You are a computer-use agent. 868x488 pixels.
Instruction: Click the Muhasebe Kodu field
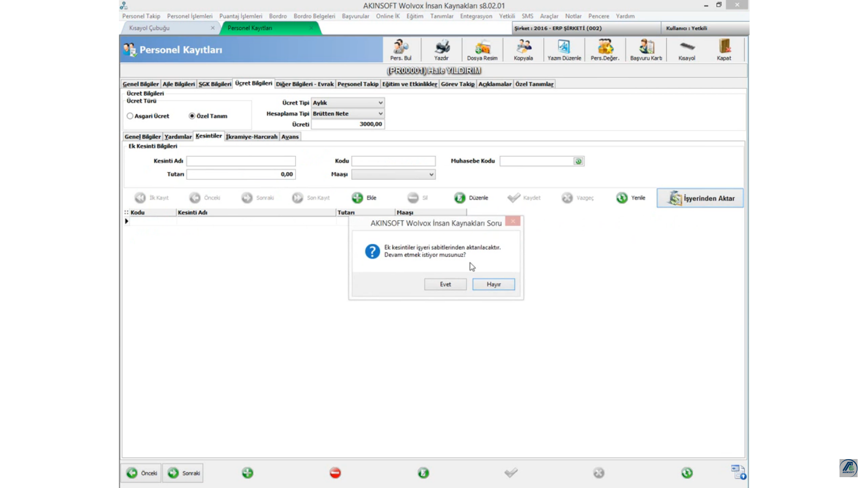click(x=537, y=161)
